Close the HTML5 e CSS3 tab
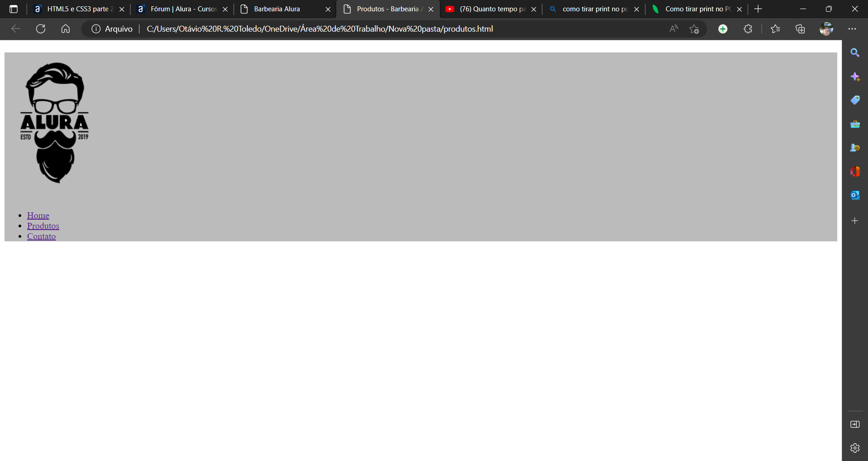Image resolution: width=868 pixels, height=461 pixels. click(x=122, y=9)
